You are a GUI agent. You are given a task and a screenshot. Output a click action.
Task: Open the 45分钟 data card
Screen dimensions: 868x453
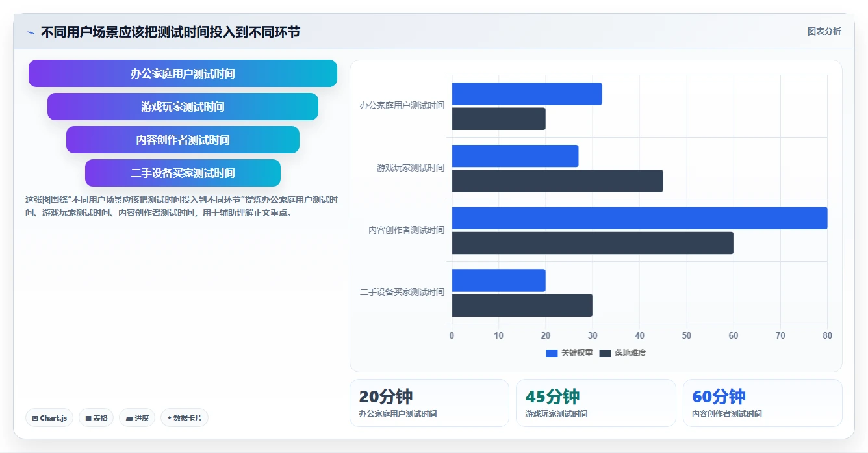(x=596, y=403)
